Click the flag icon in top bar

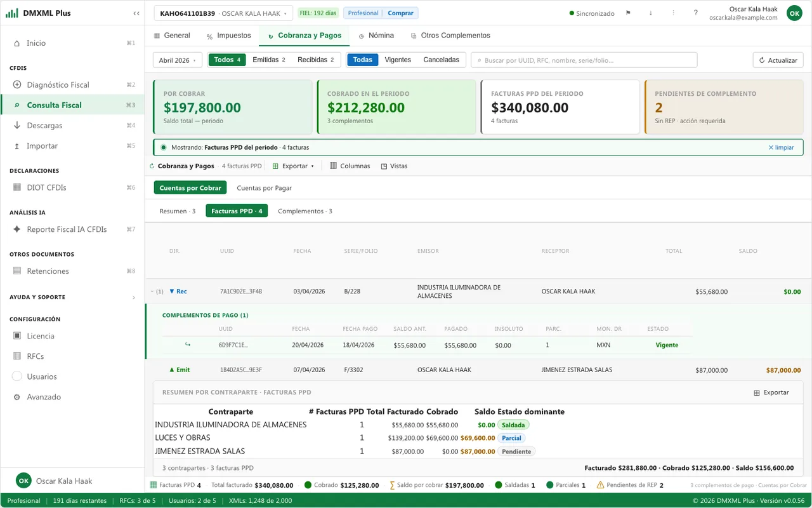[628, 13]
